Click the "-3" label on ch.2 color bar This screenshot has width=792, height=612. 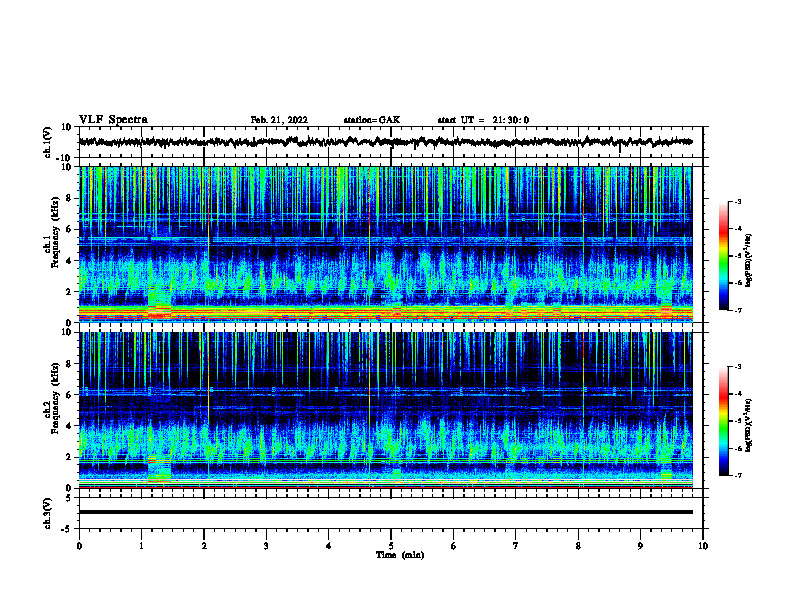click(738, 367)
